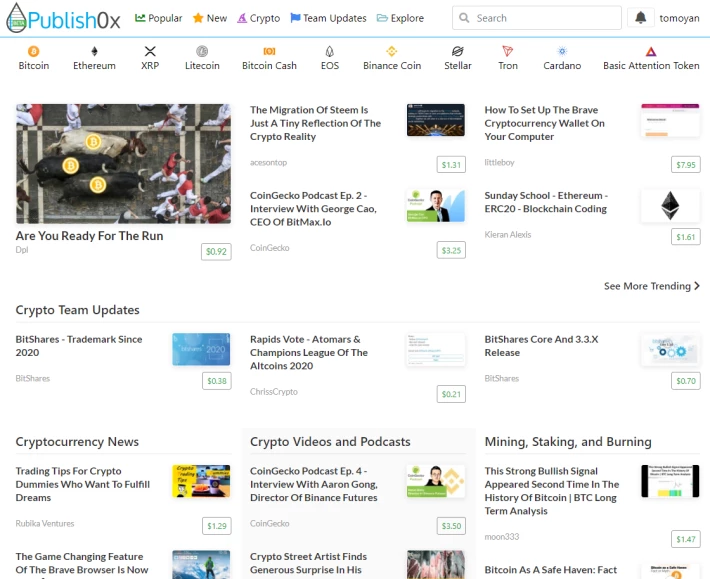Viewport: 710px width, 579px height.
Task: Open 'Rapids Vote - Atomars' article title
Action: [x=309, y=352]
